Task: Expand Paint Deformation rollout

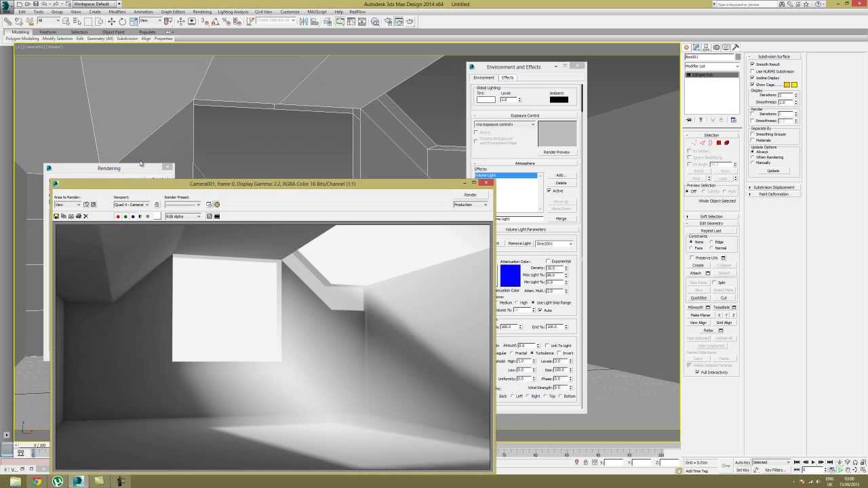Action: click(774, 194)
